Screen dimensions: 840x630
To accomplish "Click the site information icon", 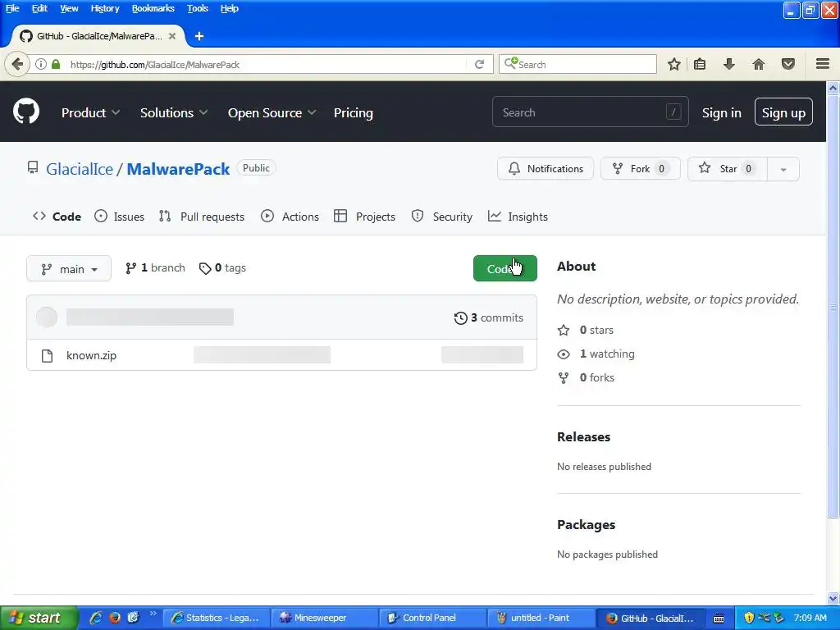I will tap(41, 64).
